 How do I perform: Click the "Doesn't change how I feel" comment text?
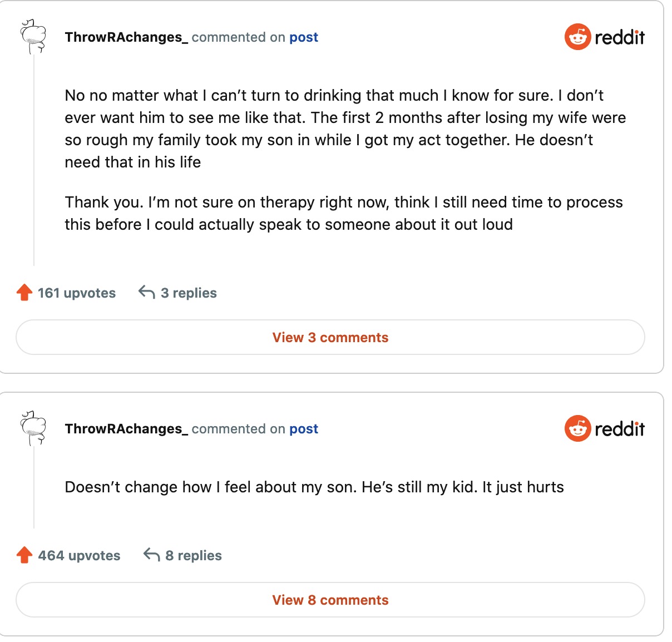point(314,487)
